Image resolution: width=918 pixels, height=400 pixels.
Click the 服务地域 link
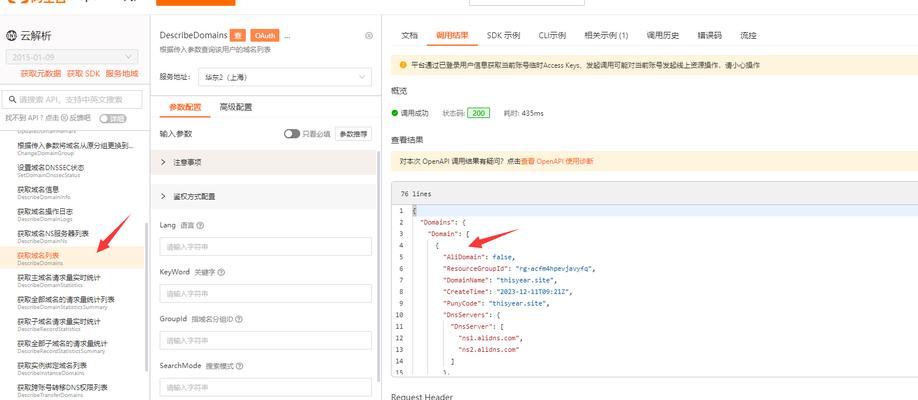point(122,74)
